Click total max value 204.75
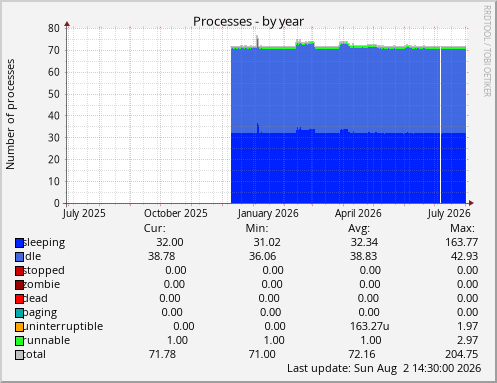 (462, 354)
